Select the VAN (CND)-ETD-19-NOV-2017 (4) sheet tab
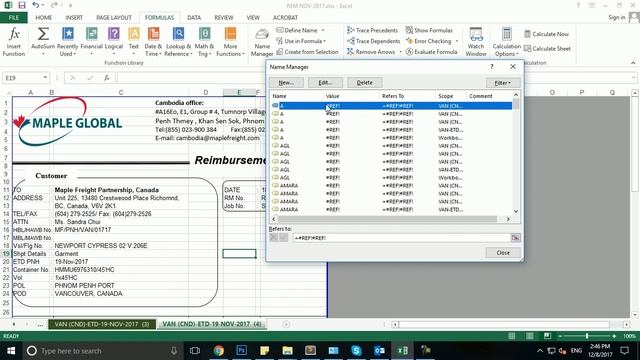This screenshot has height=360, width=640. (x=212, y=324)
